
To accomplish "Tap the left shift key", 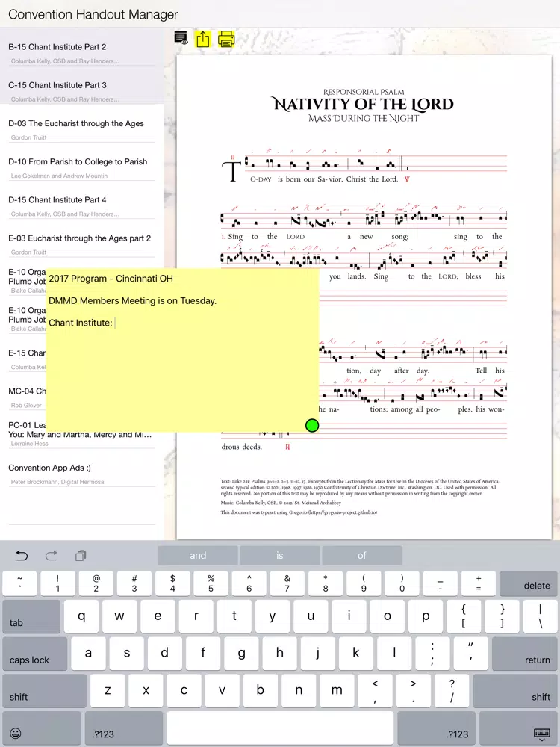I will click(x=45, y=690).
